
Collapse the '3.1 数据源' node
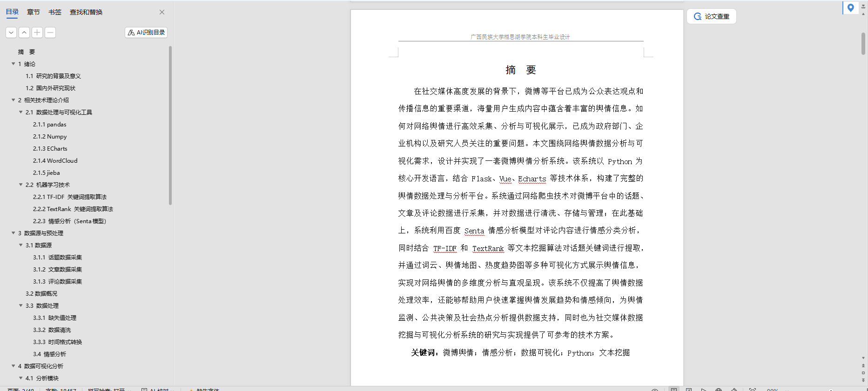point(21,245)
